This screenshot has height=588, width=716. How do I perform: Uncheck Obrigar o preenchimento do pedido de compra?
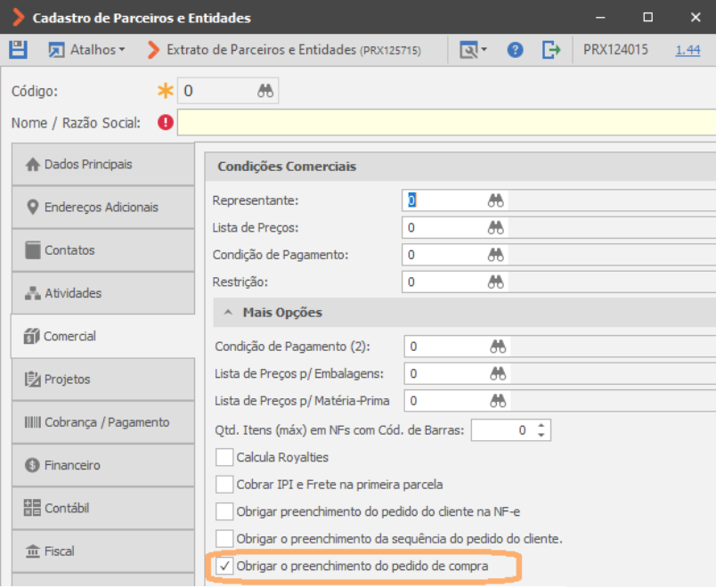[224, 566]
